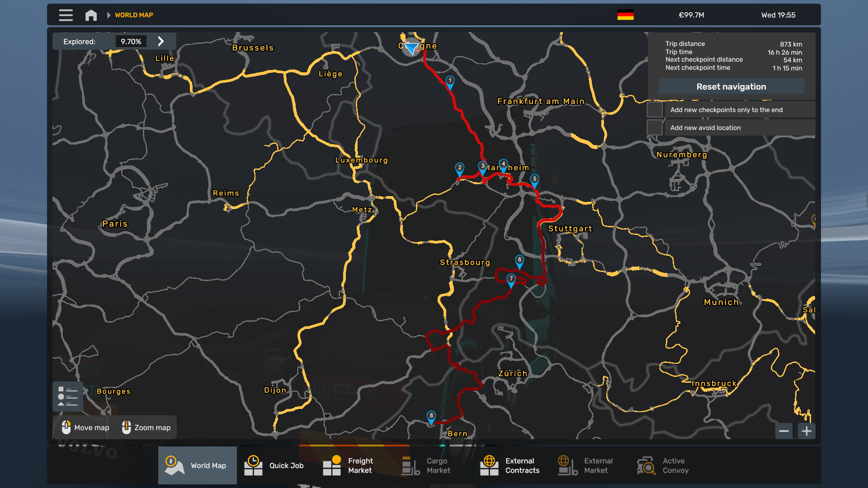Image resolution: width=868 pixels, height=488 pixels.
Task: Expand the Explored percentage arrow
Action: [x=161, y=41]
